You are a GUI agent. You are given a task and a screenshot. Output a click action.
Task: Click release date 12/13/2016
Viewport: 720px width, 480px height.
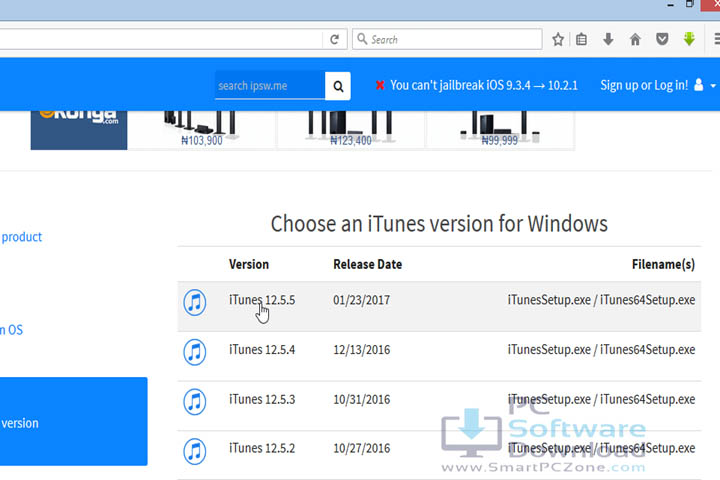tap(361, 350)
